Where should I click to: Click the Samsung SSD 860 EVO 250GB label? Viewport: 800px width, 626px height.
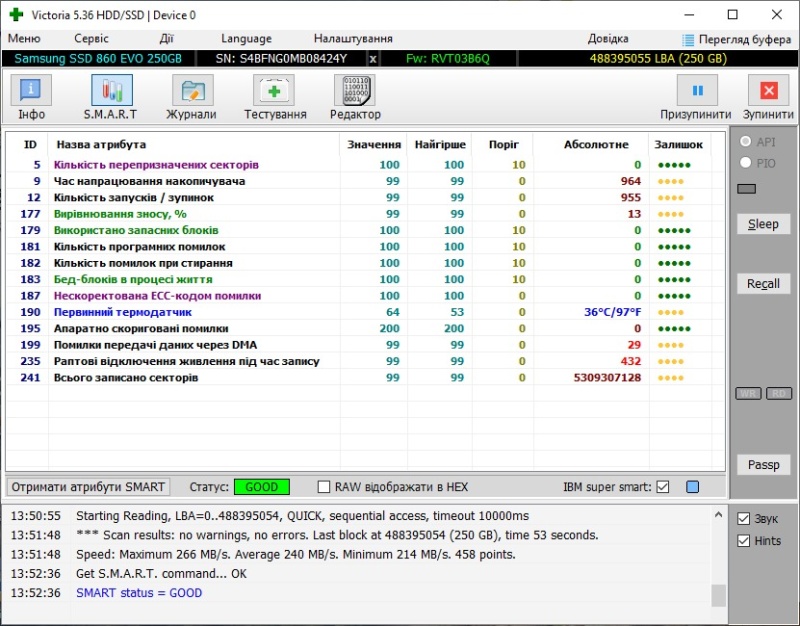tap(98, 59)
